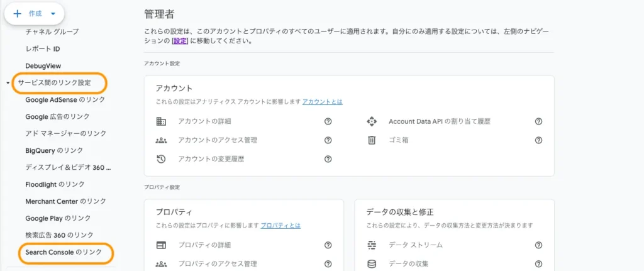Click the people icon beside アカウントのアクセス管理
This screenshot has height=271, width=644.
point(161,140)
